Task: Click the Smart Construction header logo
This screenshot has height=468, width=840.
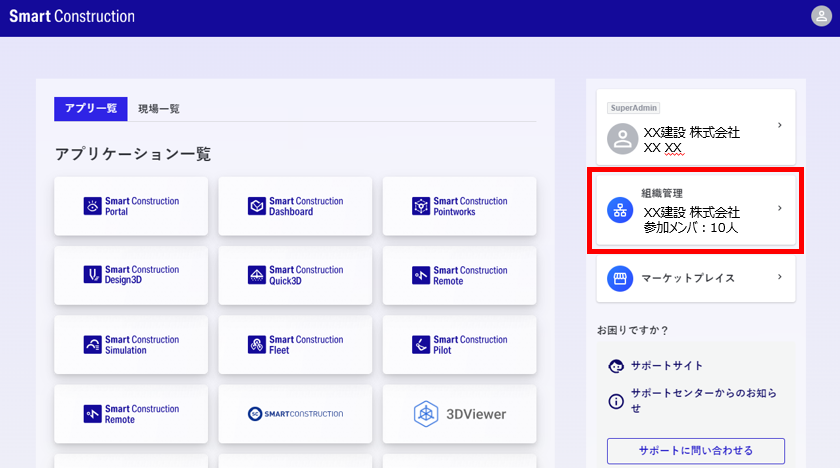Action: coord(72,16)
